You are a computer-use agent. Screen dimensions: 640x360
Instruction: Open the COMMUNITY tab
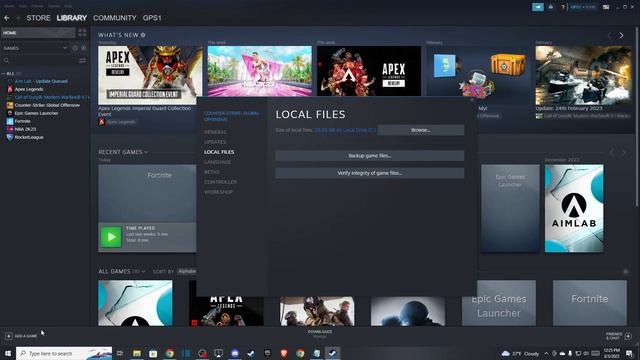115,18
